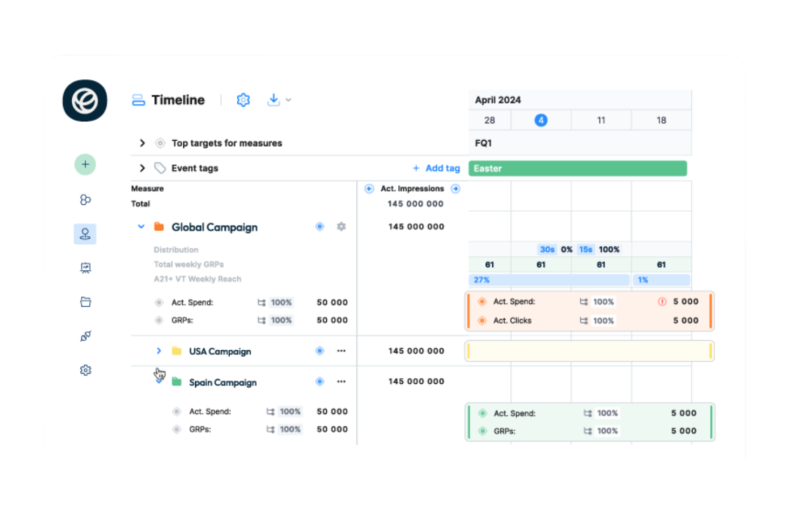Toggle the USA Campaign target indicator
The width and height of the screenshot is (798, 532).
[x=320, y=351]
